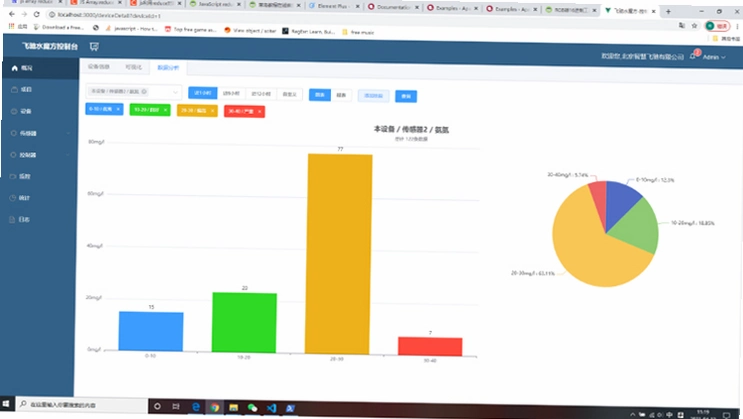Viewport: 743px width, 419px height.
Task: Clear the selected sensor tag in cascader
Action: (144, 91)
